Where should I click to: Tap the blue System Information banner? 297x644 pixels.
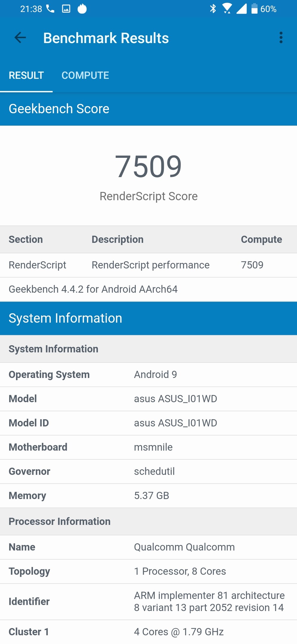pos(148,318)
